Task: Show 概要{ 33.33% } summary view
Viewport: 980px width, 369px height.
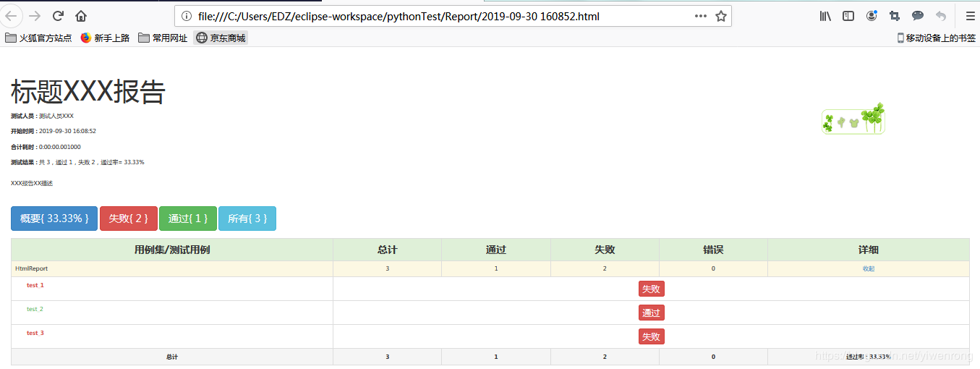Action: [54, 219]
